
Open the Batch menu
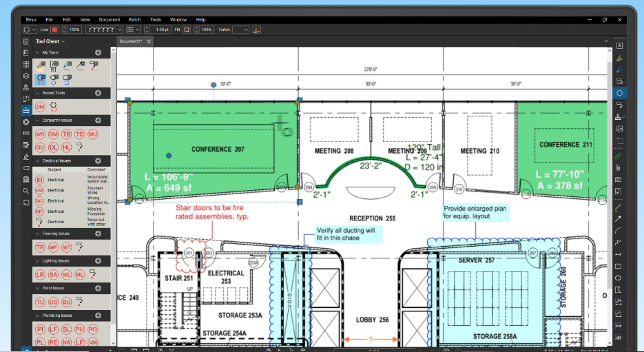[134, 19]
